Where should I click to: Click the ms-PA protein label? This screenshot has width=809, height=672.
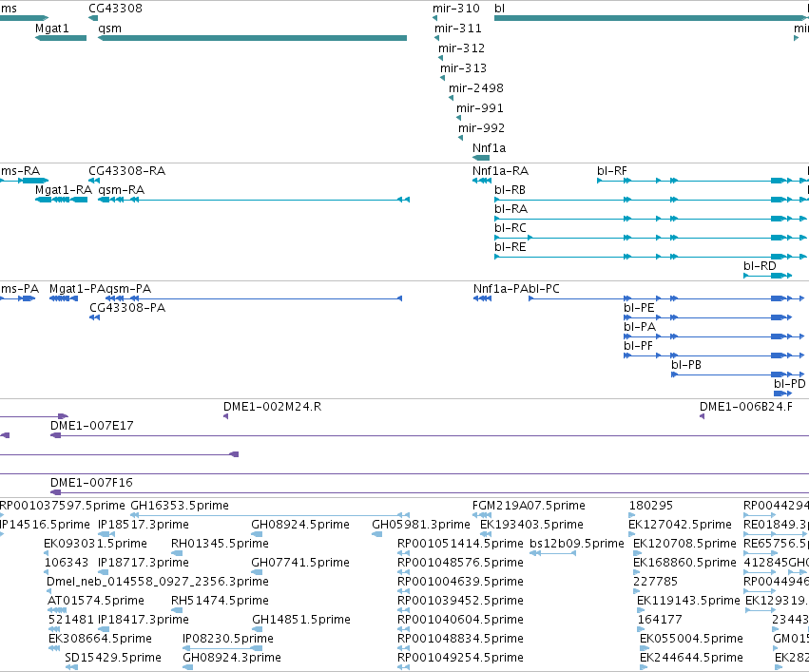[x=20, y=289]
